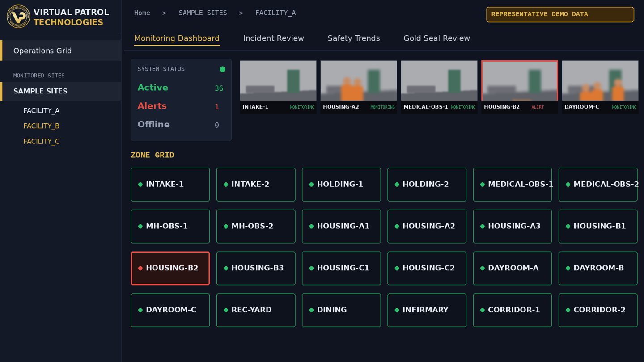Select the MH-OBS-1 zone tile
This screenshot has width=644, height=362.
170,226
